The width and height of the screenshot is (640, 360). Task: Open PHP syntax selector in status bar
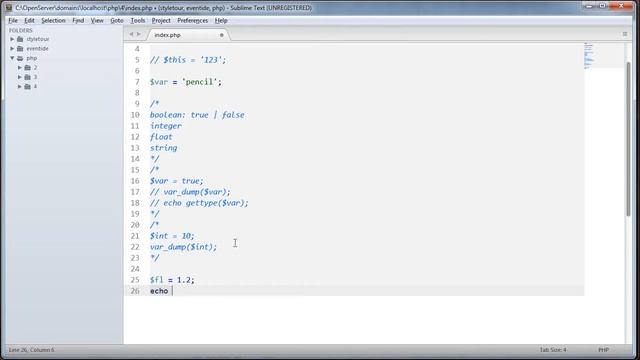(603, 350)
